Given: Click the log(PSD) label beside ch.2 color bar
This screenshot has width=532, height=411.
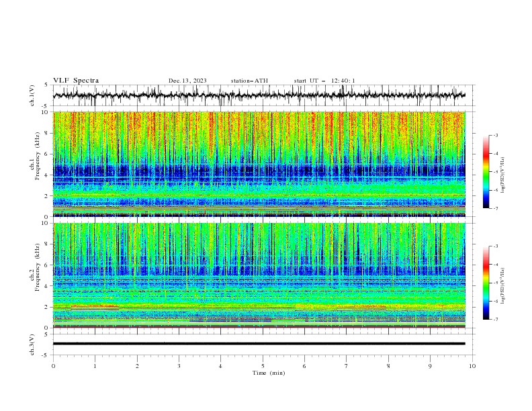Looking at the screenshot, I should tap(503, 285).
